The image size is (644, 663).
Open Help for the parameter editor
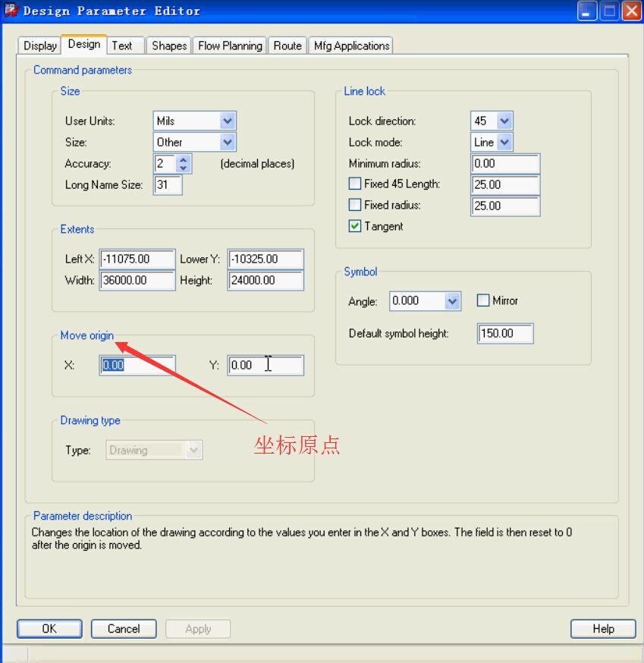(x=603, y=629)
